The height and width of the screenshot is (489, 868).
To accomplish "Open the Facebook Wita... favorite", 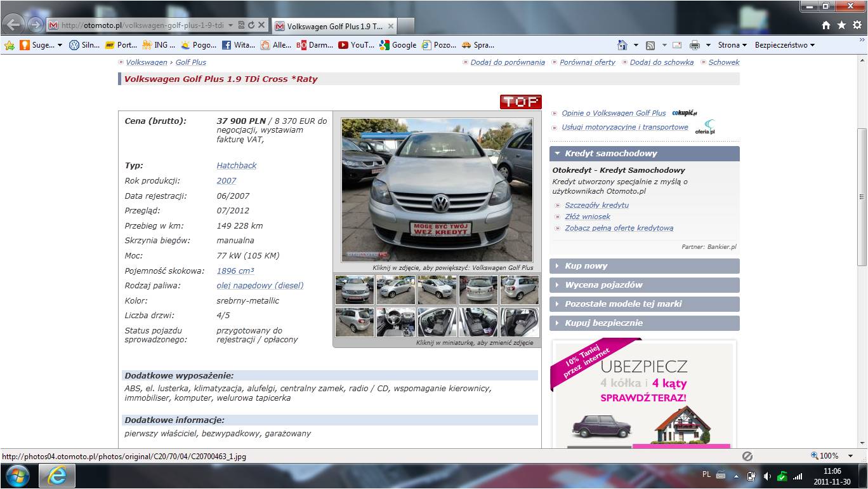I will 239,45.
